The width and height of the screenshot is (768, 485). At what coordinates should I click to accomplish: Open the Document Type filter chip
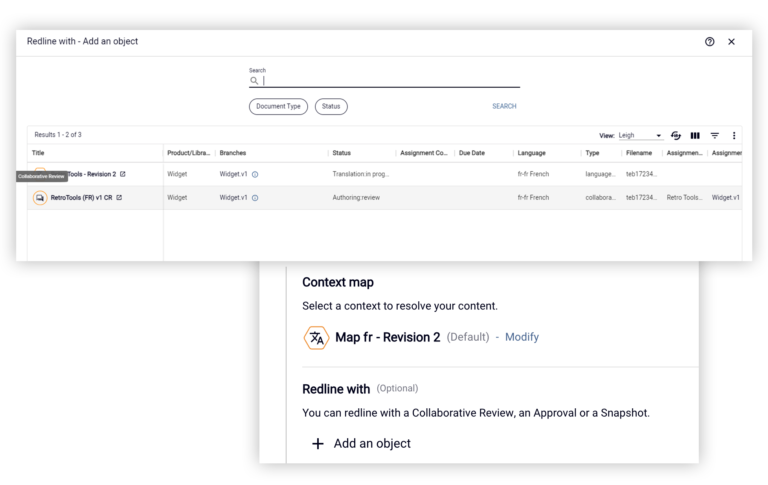(278, 106)
